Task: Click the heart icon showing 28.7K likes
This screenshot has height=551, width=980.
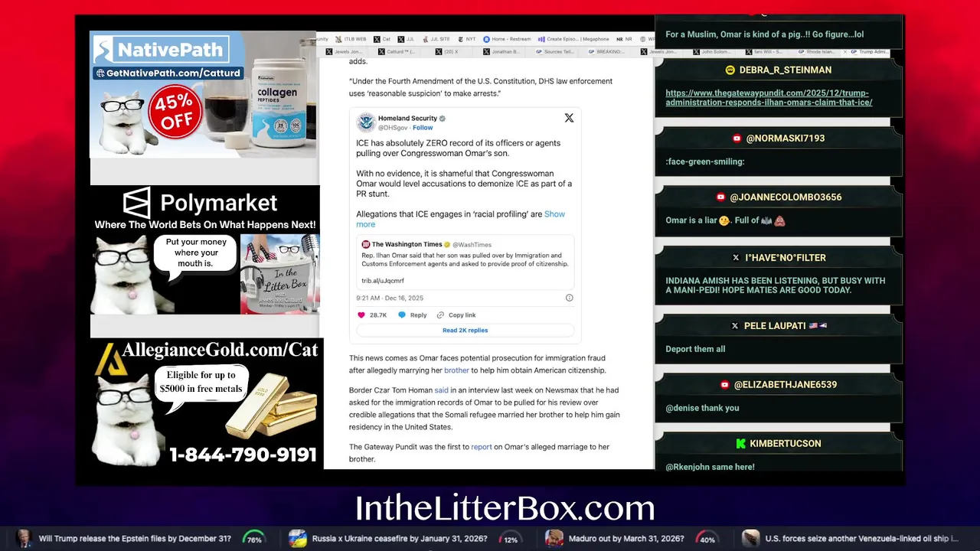Action: 361,315
